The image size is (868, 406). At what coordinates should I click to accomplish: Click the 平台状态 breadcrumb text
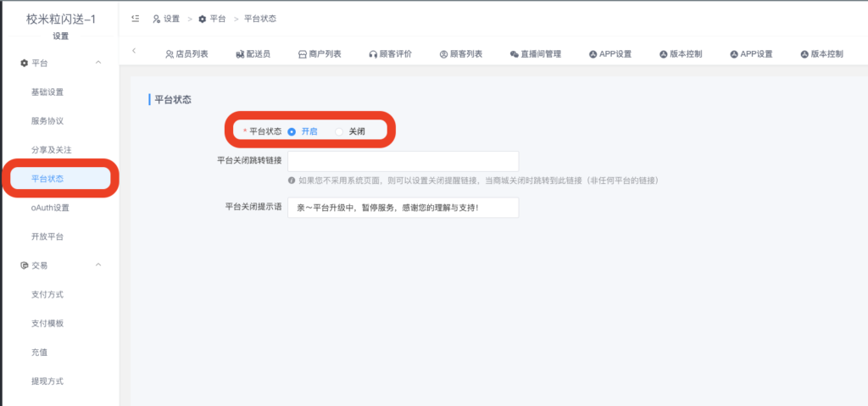tap(260, 19)
